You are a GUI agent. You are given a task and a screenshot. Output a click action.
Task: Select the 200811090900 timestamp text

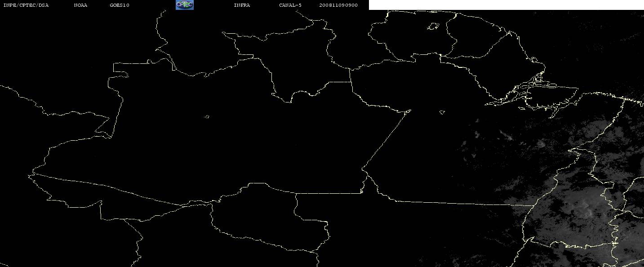[x=338, y=5]
